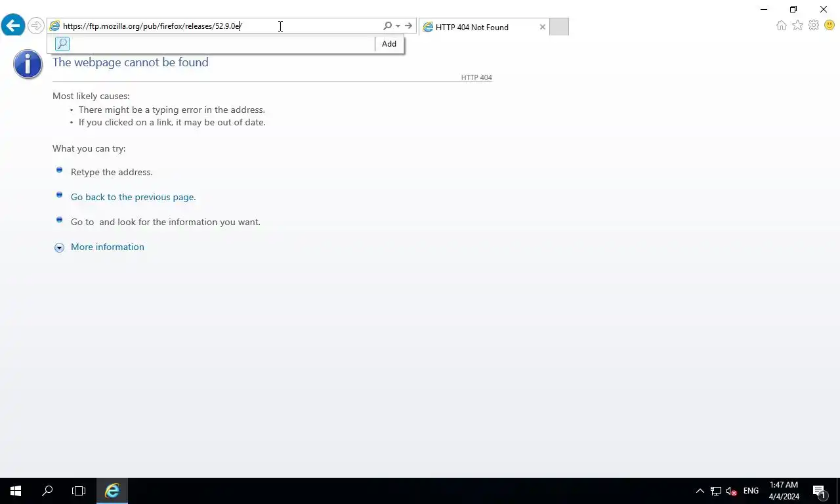This screenshot has height=504, width=840.
Task: Expand More information section
Action: 107,247
